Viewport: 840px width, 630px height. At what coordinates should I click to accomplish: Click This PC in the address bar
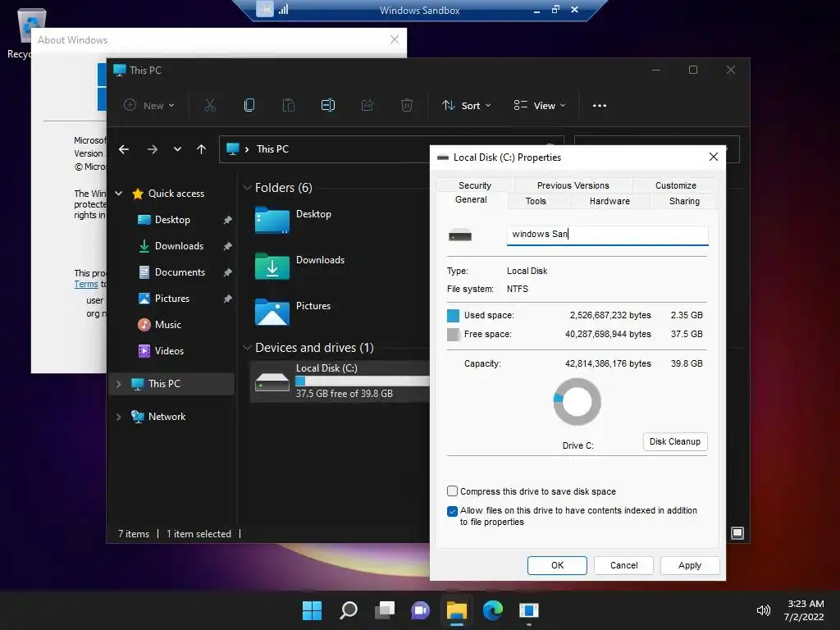pyautogui.click(x=272, y=149)
